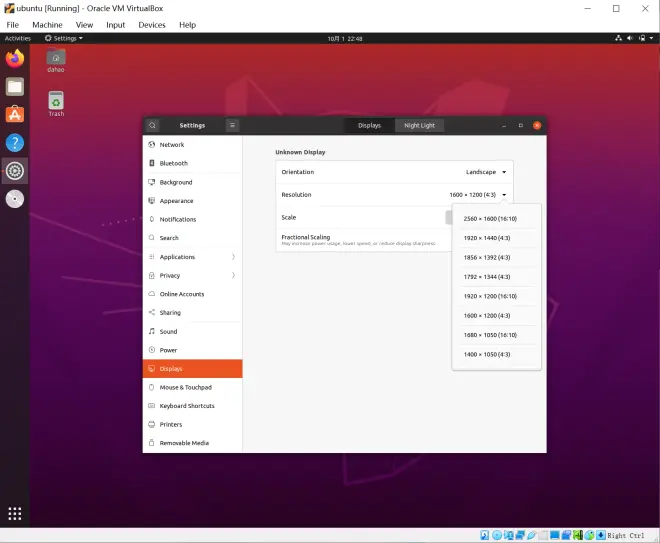Click the volume icon in top bar
660x543 pixels.
click(630, 38)
